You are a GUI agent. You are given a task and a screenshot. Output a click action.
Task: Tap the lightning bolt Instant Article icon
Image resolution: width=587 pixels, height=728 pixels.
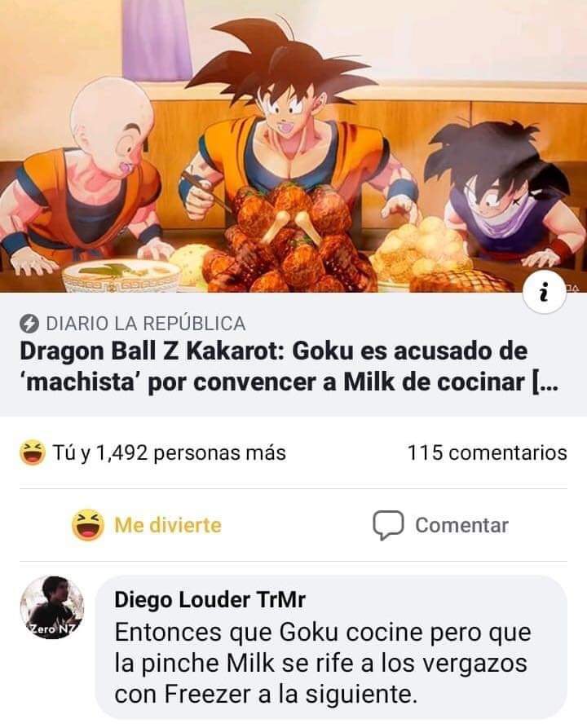coord(29,324)
